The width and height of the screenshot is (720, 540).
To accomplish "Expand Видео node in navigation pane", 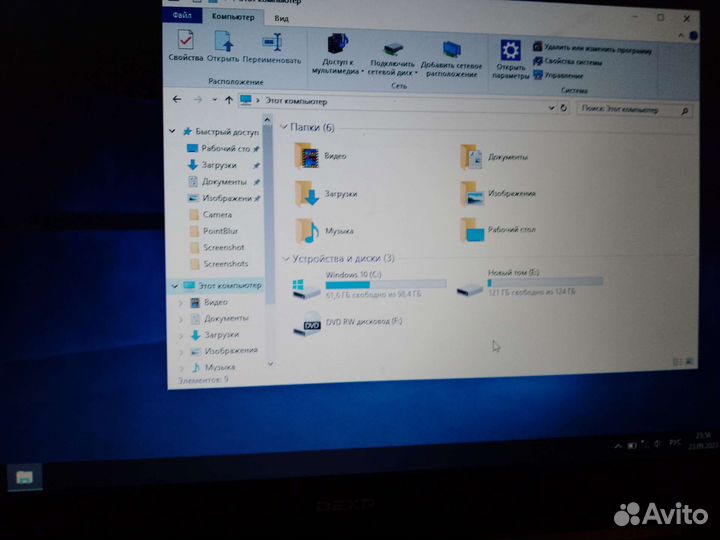I will tap(181, 302).
